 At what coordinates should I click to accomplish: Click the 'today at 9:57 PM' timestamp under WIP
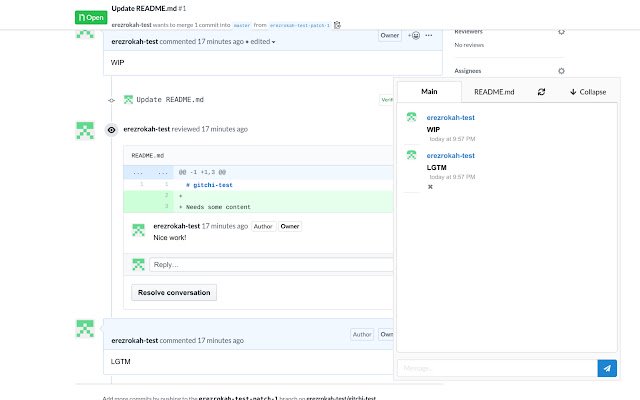(452, 139)
